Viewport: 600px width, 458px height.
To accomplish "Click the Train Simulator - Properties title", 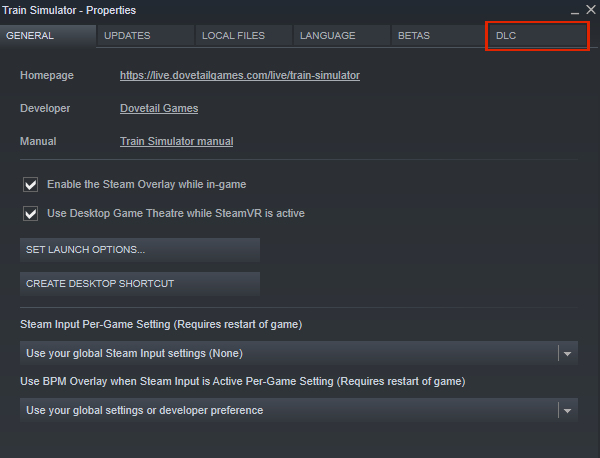I will pos(69,10).
